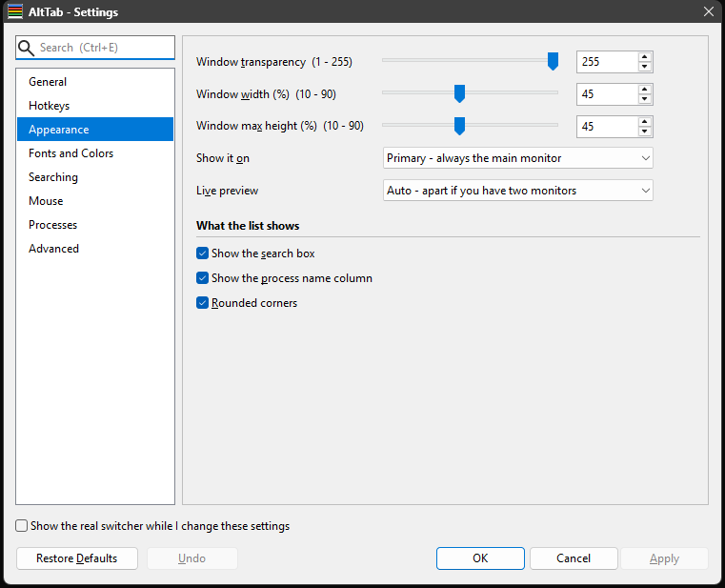The width and height of the screenshot is (725, 588).
Task: Click the Window max height slider thumb
Action: coord(459,126)
